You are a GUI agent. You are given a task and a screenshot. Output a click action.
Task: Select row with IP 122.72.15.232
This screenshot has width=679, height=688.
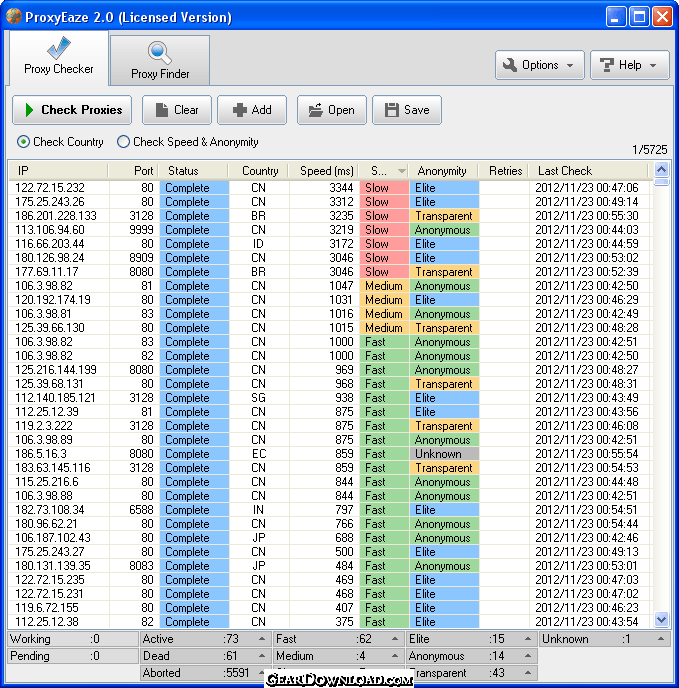pyautogui.click(x=331, y=188)
